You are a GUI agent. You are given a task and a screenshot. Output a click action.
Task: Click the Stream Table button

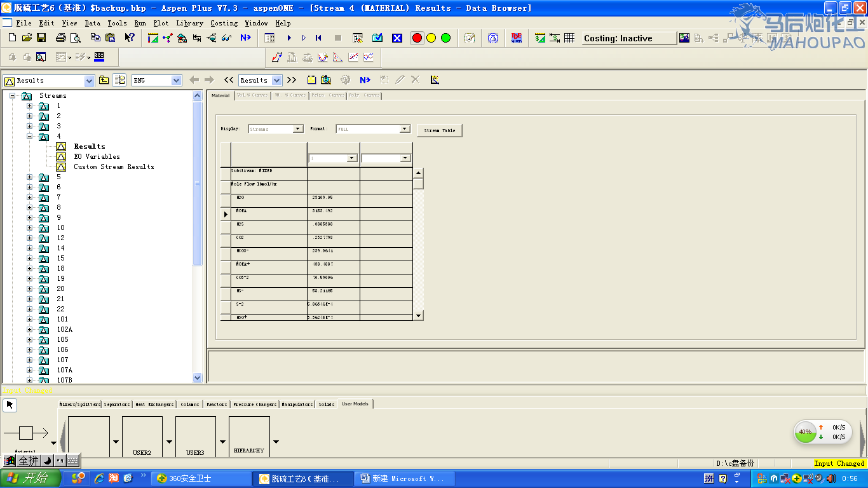click(440, 130)
